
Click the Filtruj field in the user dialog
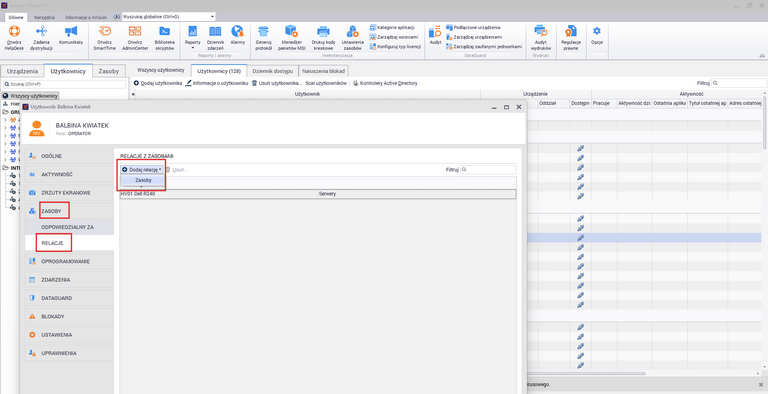point(488,170)
